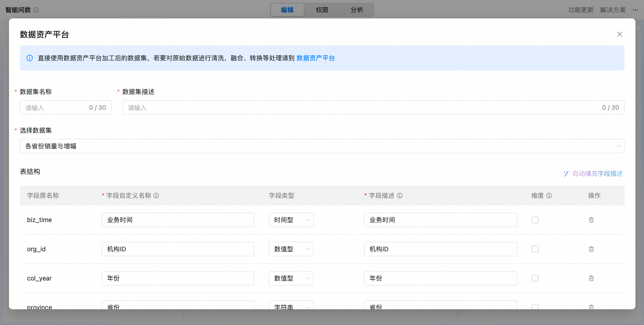Screen dimensions: 644x325
Task: Open the more options ellipsis menu
Action: pyautogui.click(x=635, y=10)
